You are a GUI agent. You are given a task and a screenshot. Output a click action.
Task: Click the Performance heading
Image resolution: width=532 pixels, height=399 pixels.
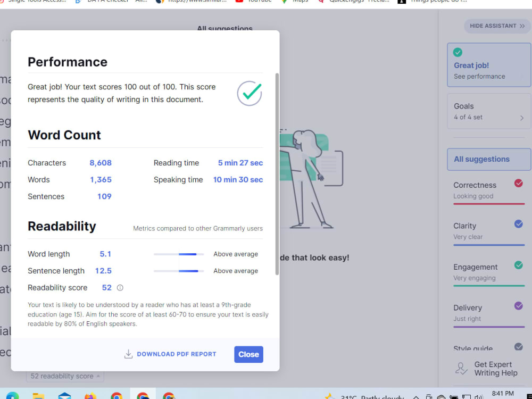click(68, 62)
